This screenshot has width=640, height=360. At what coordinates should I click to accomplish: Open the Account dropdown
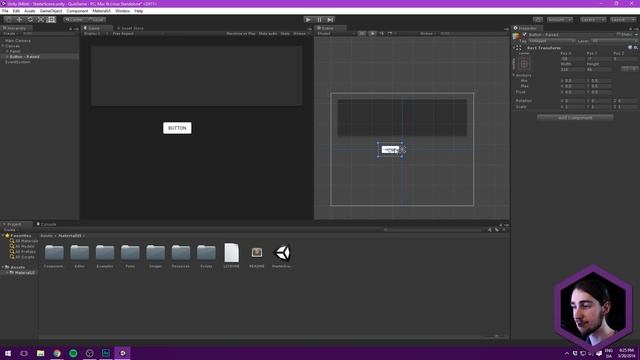click(560, 20)
